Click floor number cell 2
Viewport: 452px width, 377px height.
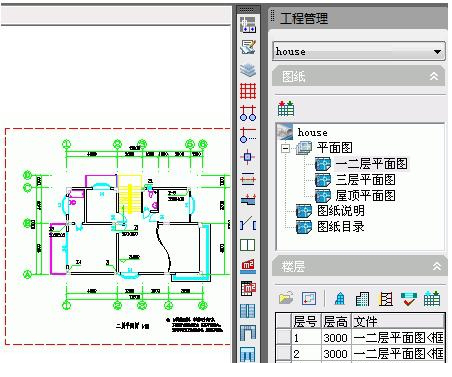tap(306, 353)
